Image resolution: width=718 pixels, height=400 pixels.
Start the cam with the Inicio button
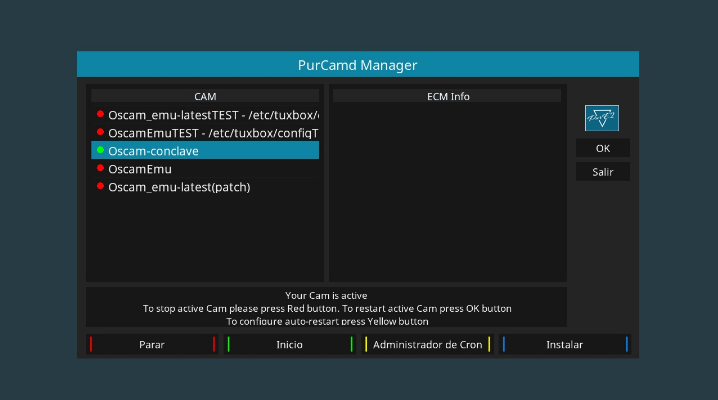(290, 344)
